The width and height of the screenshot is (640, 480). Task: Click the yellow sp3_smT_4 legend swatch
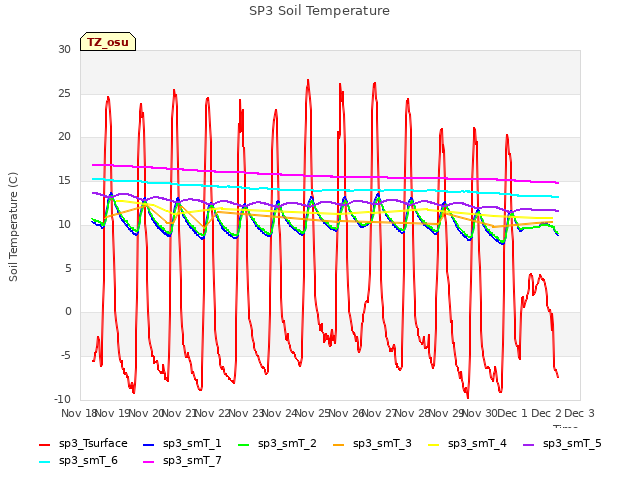tap(433, 444)
